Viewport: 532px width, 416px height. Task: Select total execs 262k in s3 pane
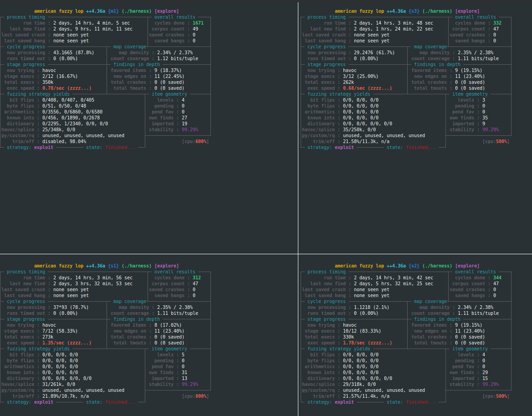[x=348, y=82]
